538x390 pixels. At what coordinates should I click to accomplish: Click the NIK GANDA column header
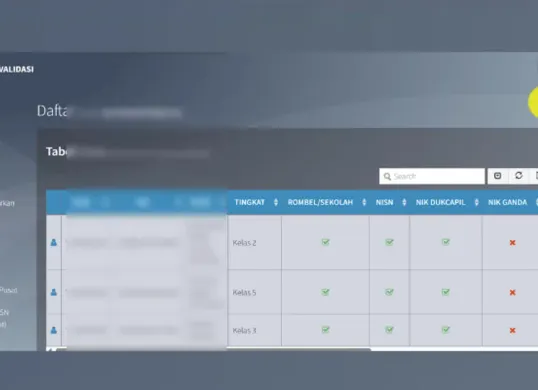coord(507,202)
